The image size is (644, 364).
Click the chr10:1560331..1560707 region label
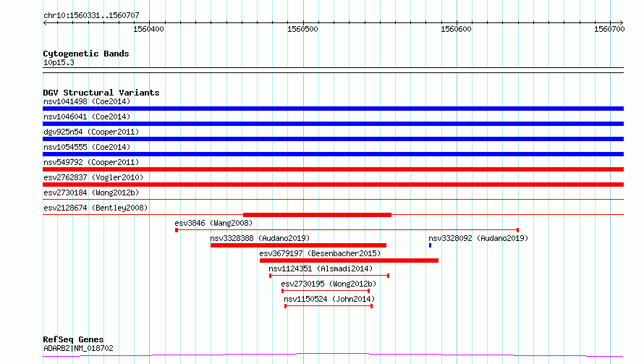(x=91, y=16)
